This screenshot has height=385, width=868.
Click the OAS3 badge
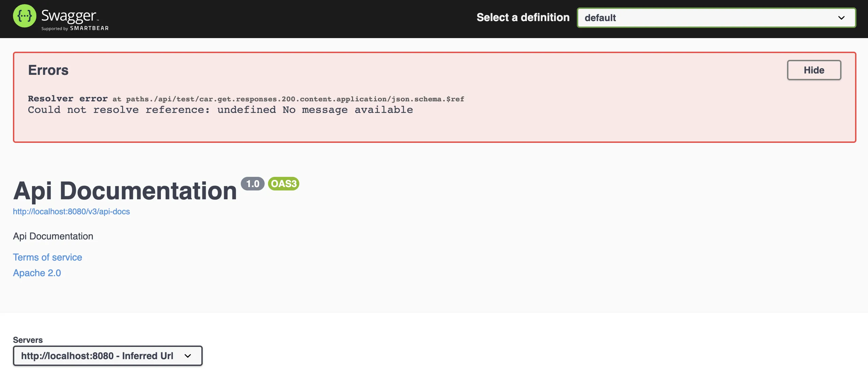284,184
